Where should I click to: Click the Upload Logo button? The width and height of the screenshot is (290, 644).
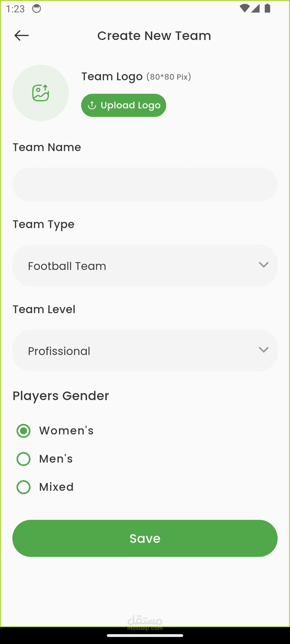coord(124,105)
